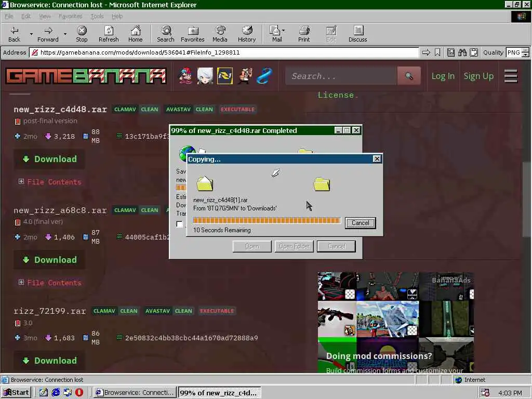Click the system tray clock 4:03 PM
The height and width of the screenshot is (399, 532).
pyautogui.click(x=510, y=393)
